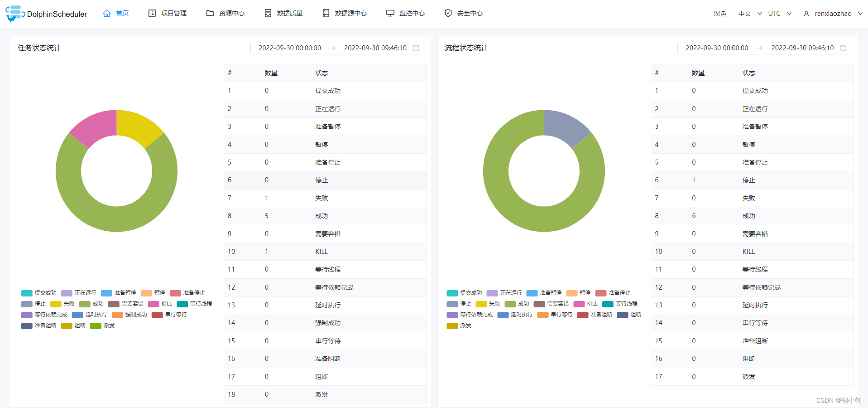The width and height of the screenshot is (868, 408).
Task: Open calendar icon in 流程状态统计 date range
Action: coord(843,48)
